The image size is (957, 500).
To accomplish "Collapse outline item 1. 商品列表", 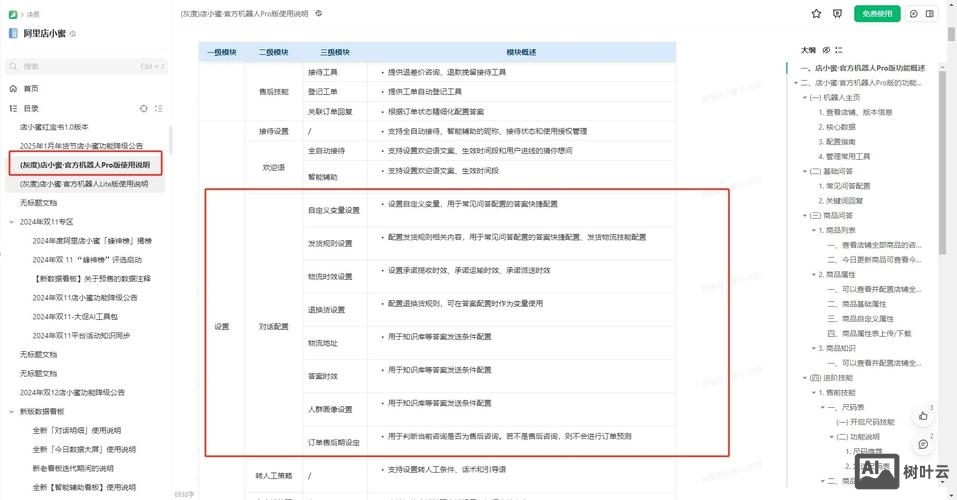I will [x=813, y=230].
